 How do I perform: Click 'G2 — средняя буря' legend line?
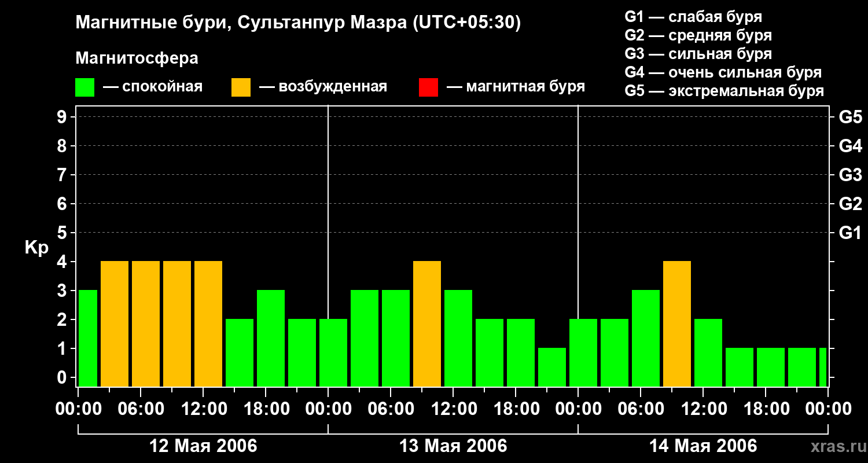[698, 35]
